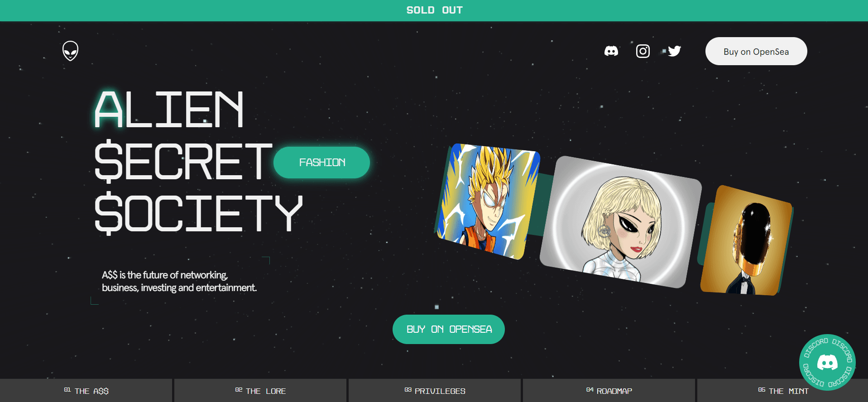868x402 pixels.
Task: Select the gold helmet tuxedo alien image
Action: pyautogui.click(x=746, y=241)
